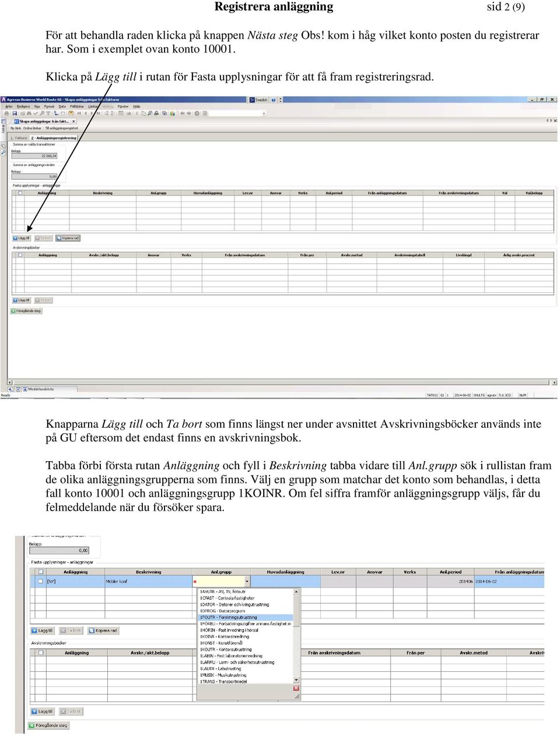Open the Anl.grupp dropdown arrow in the [NY] row
The image size is (560, 736).
(x=247, y=581)
